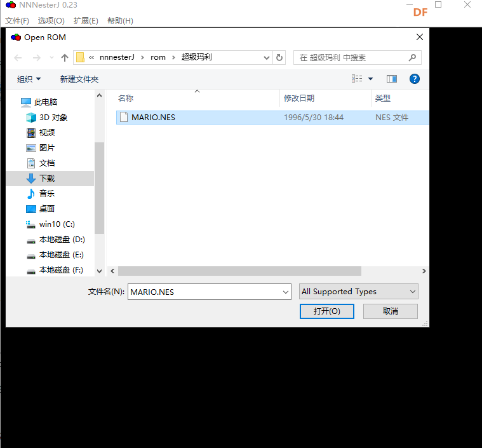Click the 文件名 input field
This screenshot has width=482, height=448.
(x=203, y=292)
